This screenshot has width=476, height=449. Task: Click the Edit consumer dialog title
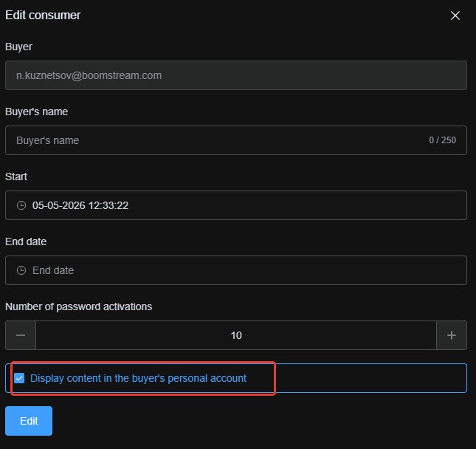(43, 16)
